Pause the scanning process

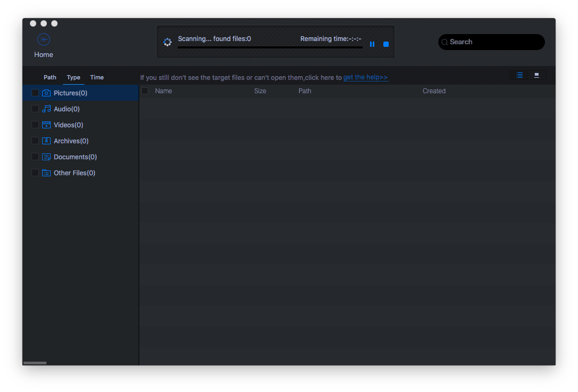click(372, 44)
